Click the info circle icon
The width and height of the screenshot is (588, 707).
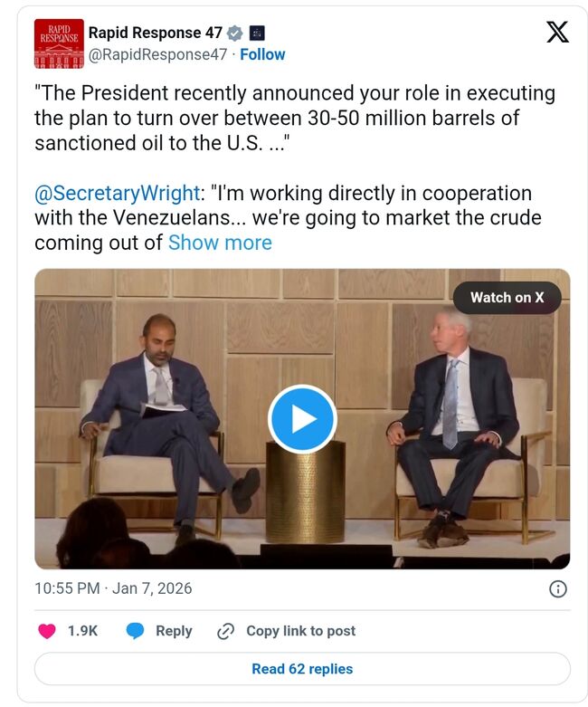click(558, 588)
